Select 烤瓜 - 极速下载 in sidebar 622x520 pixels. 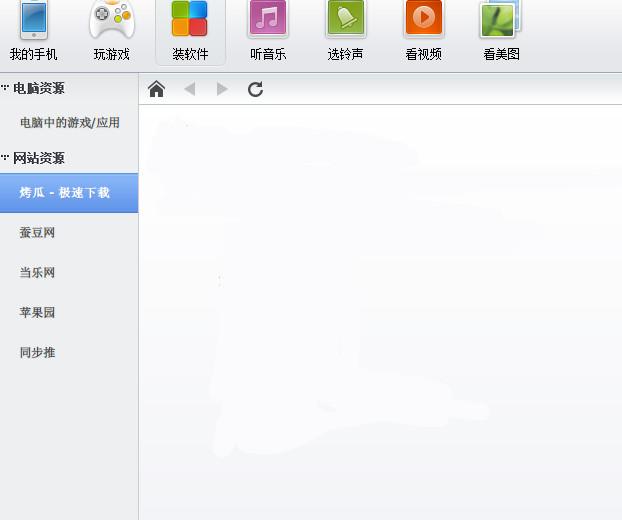point(64,192)
